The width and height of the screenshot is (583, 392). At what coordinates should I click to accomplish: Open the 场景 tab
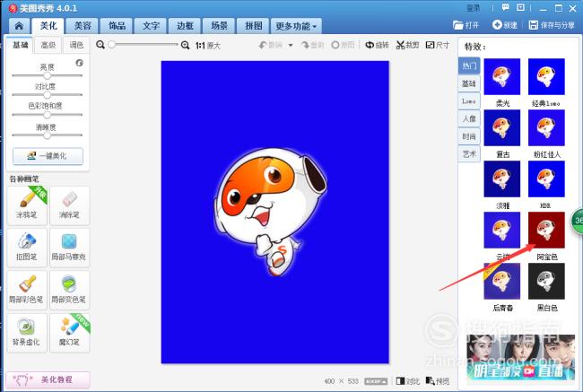[219, 26]
